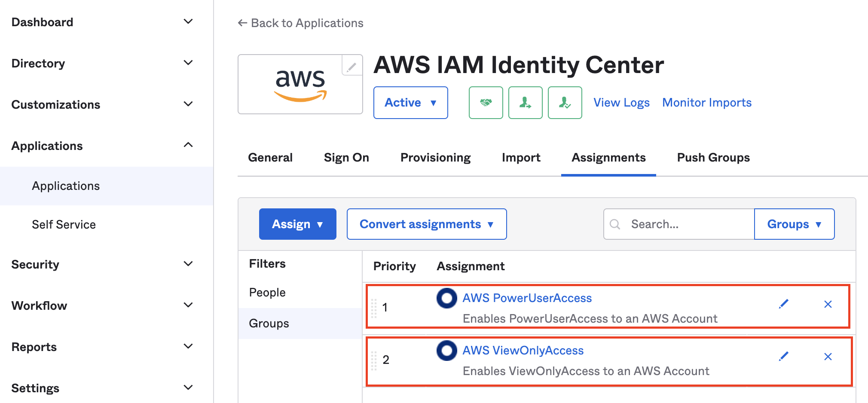Click the Search input field

(x=679, y=224)
